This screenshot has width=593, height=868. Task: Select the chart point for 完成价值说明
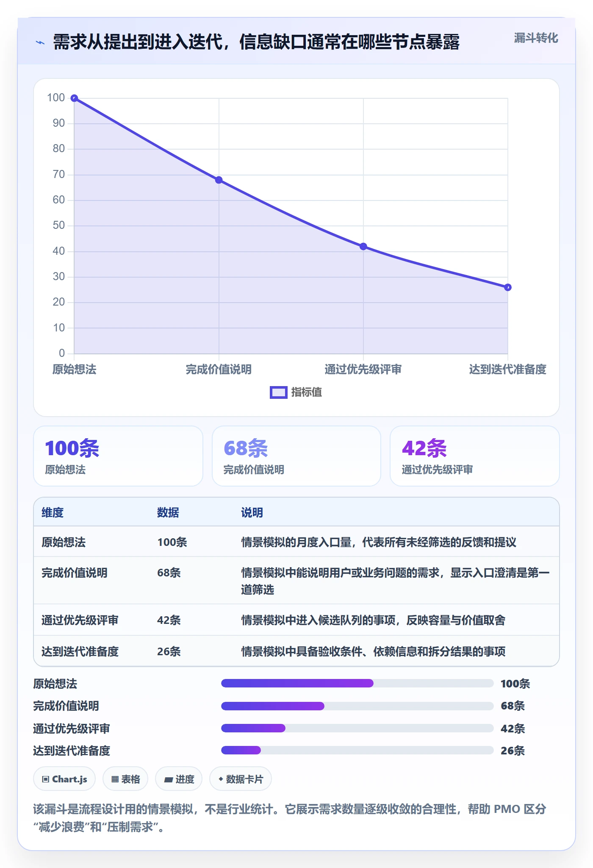coord(219,180)
